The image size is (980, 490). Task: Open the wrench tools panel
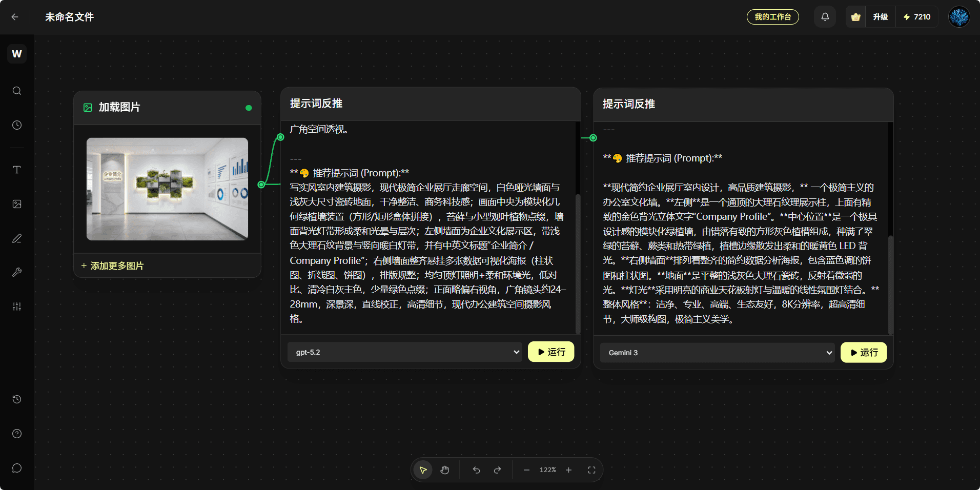[16, 272]
